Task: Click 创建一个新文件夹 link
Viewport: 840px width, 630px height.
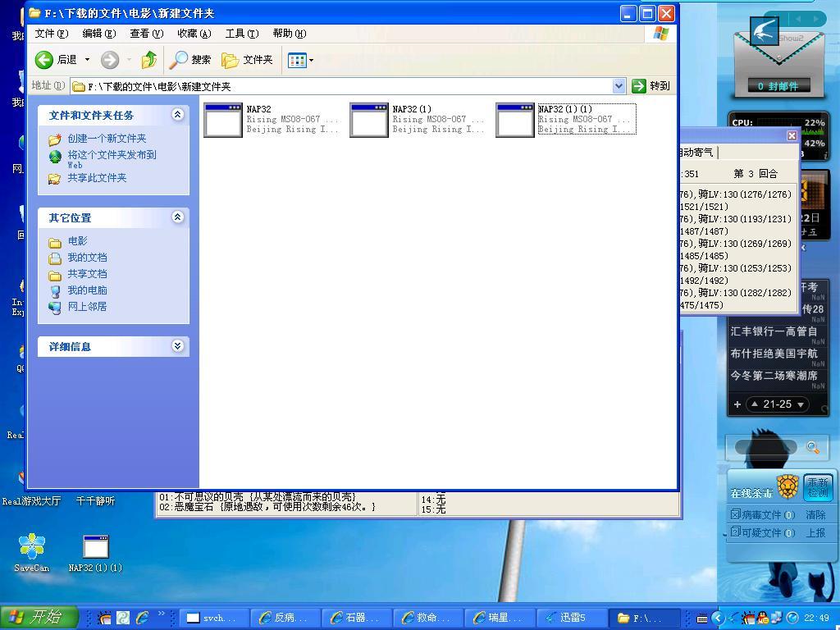Action: pyautogui.click(x=107, y=139)
